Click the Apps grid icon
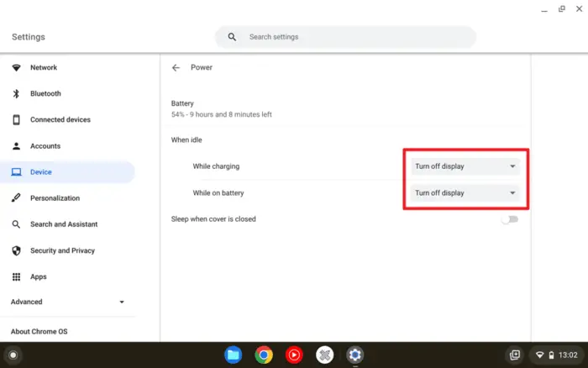This screenshot has width=588, height=368. 16,276
